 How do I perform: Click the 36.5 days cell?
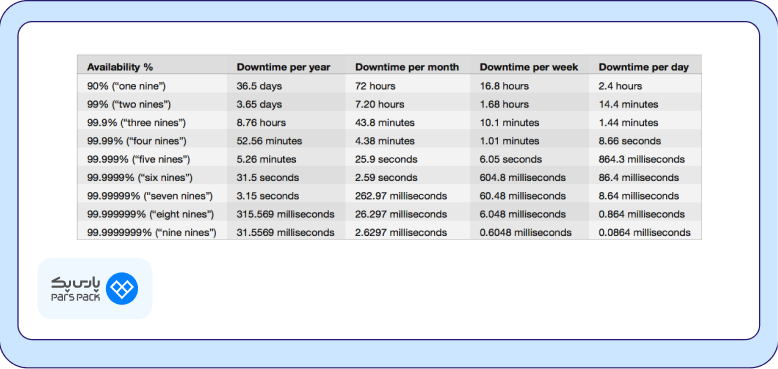[x=259, y=86]
